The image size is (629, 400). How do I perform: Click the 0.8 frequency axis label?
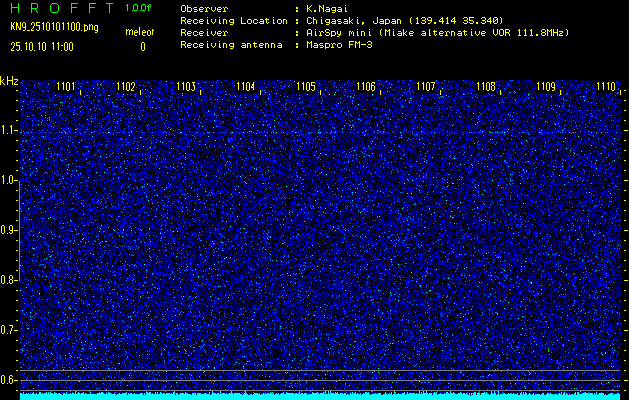point(9,280)
